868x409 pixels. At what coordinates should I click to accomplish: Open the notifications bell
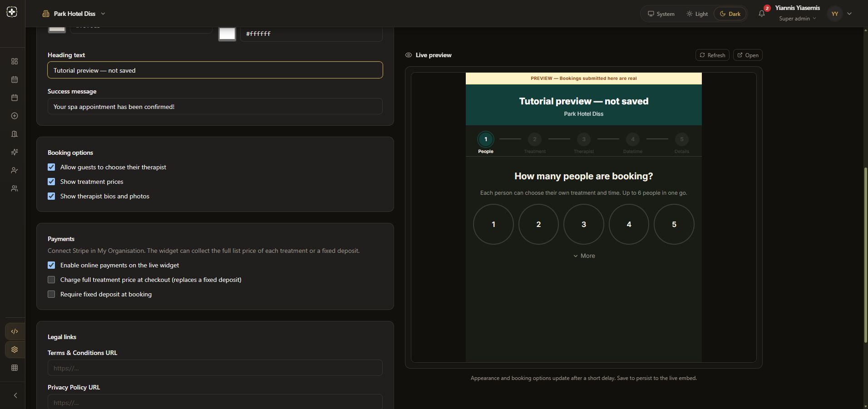[x=762, y=14]
